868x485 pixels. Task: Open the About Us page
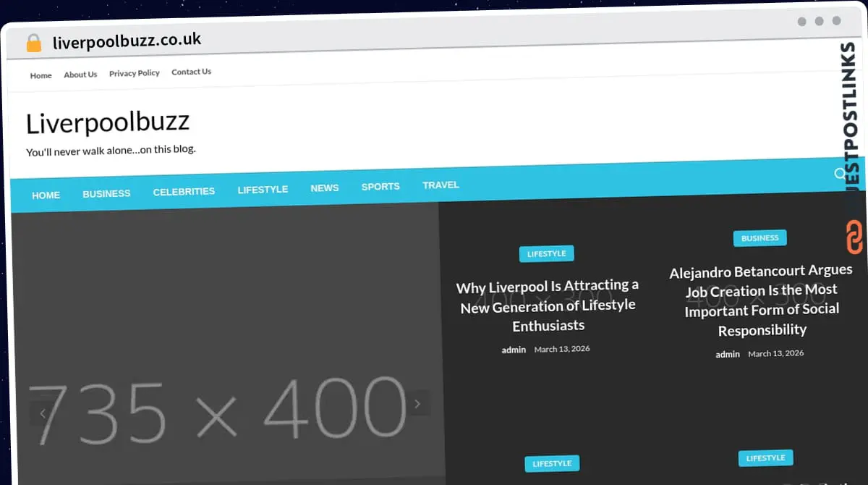80,75
